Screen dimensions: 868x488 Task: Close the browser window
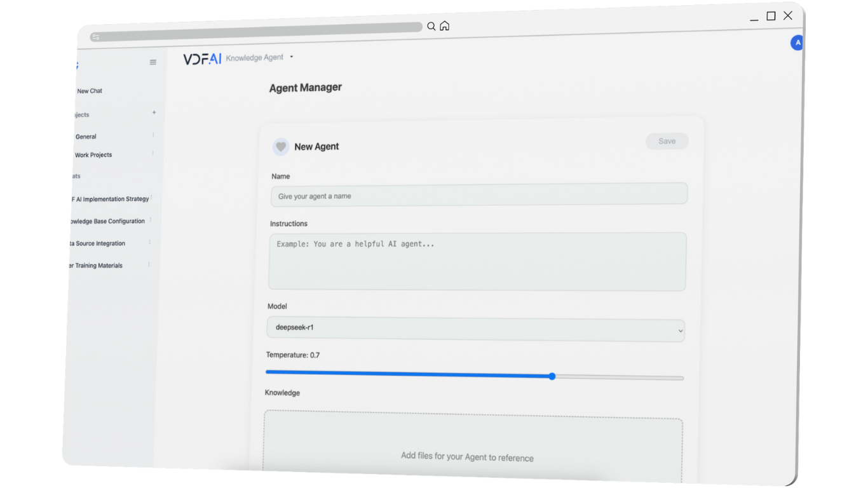[x=788, y=15]
